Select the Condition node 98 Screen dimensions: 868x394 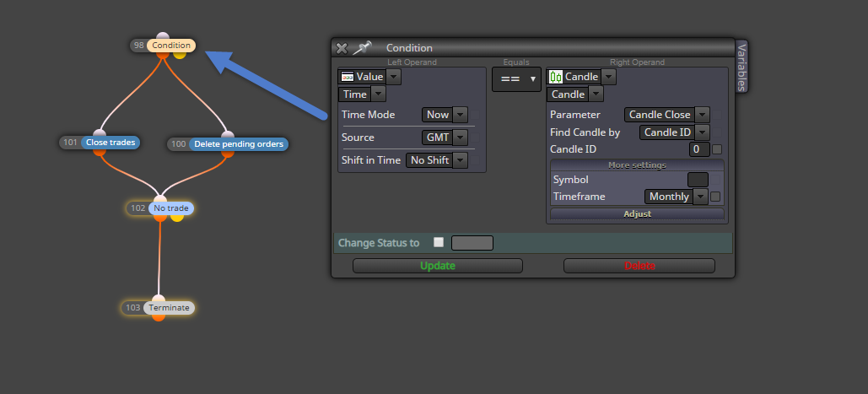click(171, 46)
